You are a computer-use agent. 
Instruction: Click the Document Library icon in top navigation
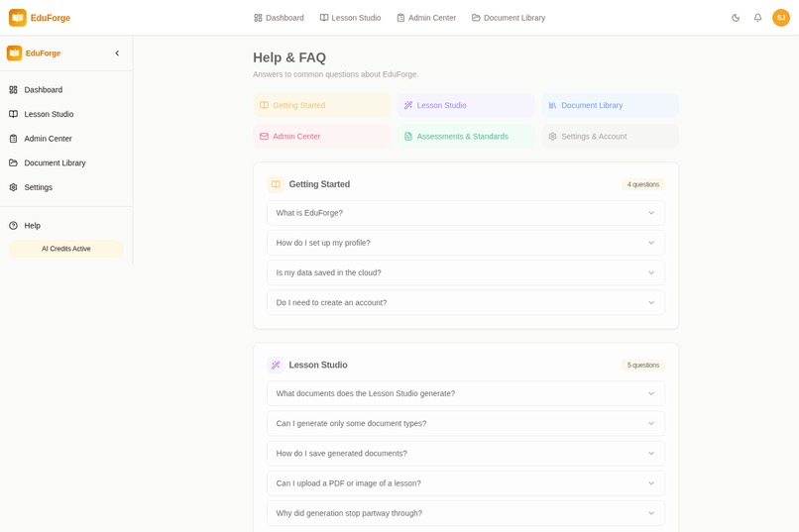[x=476, y=18]
